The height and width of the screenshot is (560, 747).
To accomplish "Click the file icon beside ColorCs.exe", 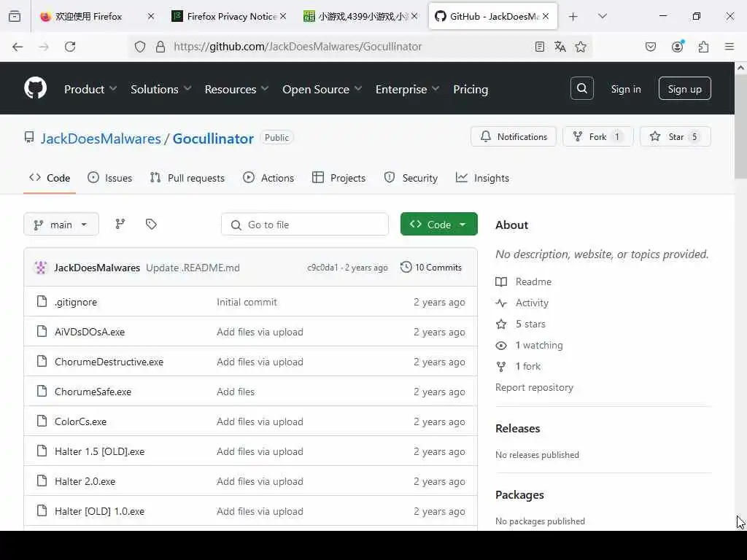I will point(42,421).
